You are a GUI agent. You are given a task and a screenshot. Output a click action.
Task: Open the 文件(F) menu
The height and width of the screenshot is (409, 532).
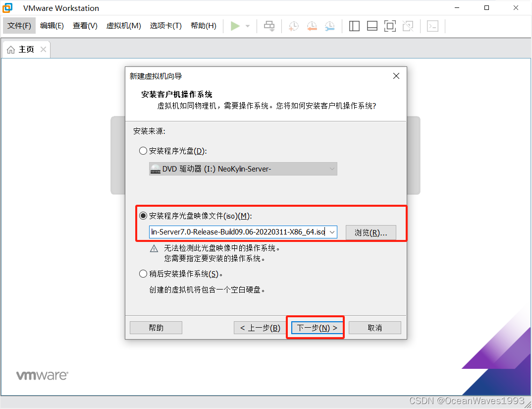tap(19, 26)
